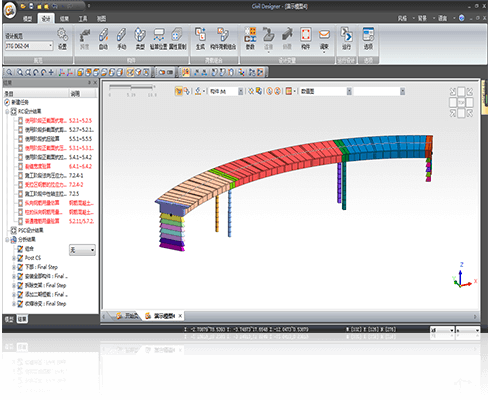Click the 说明 column header
The height and width of the screenshot is (400, 490).
pos(83,94)
